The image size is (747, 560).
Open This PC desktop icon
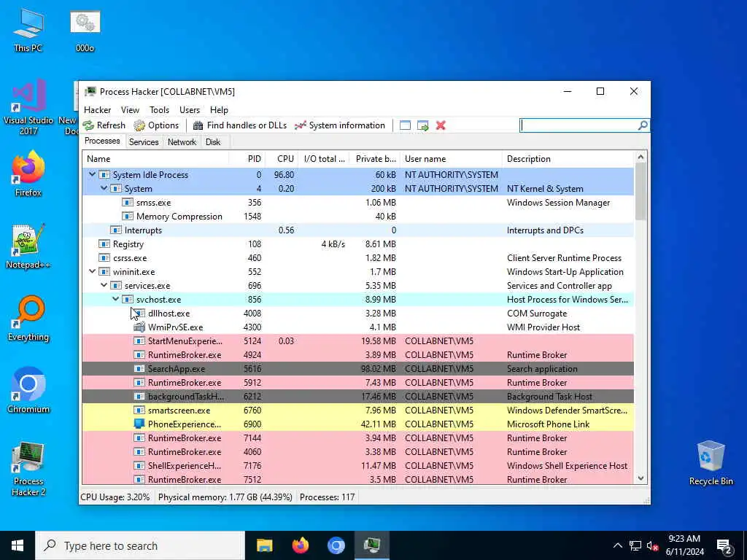tap(28, 31)
